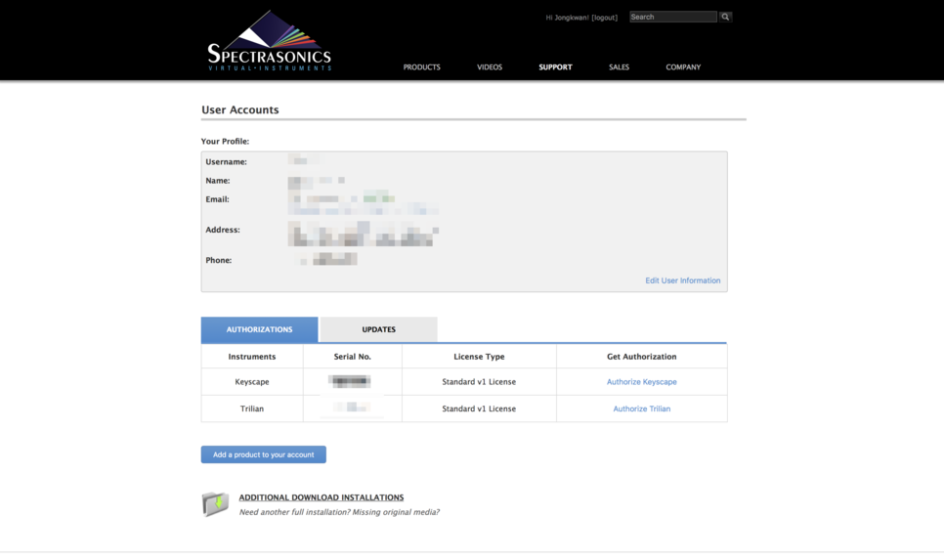
Task: Click the Authorize Keyscape link
Action: (642, 382)
